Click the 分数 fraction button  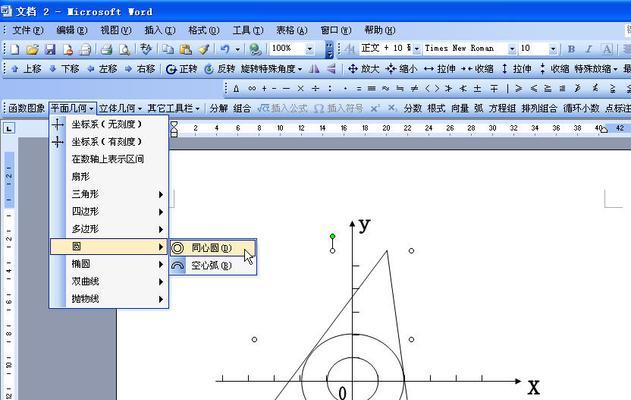coord(413,108)
